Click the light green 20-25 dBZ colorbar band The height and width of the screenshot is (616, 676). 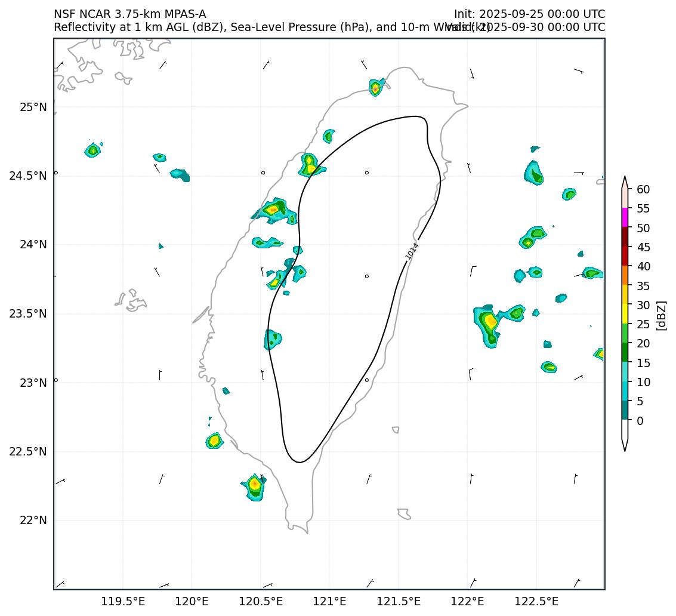pos(625,332)
